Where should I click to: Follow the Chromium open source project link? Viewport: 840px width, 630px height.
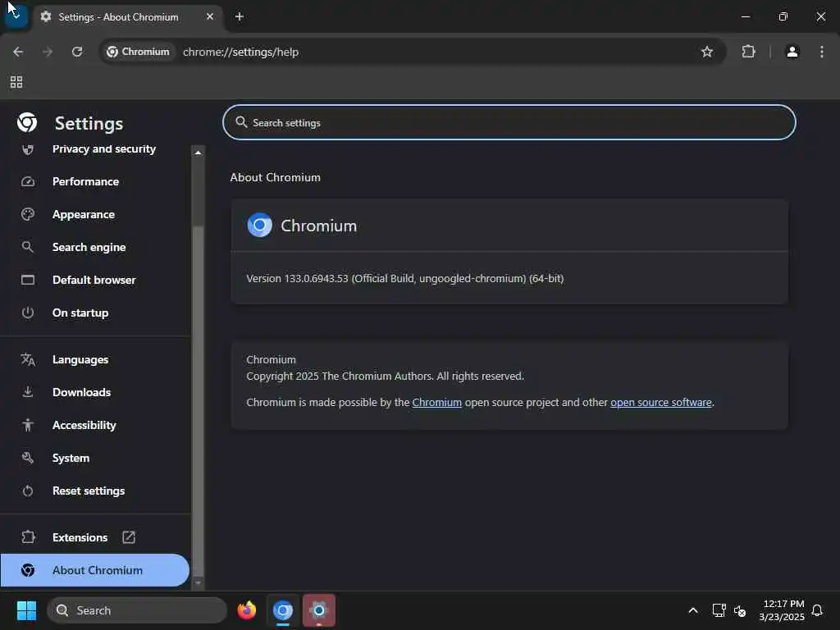coord(436,402)
